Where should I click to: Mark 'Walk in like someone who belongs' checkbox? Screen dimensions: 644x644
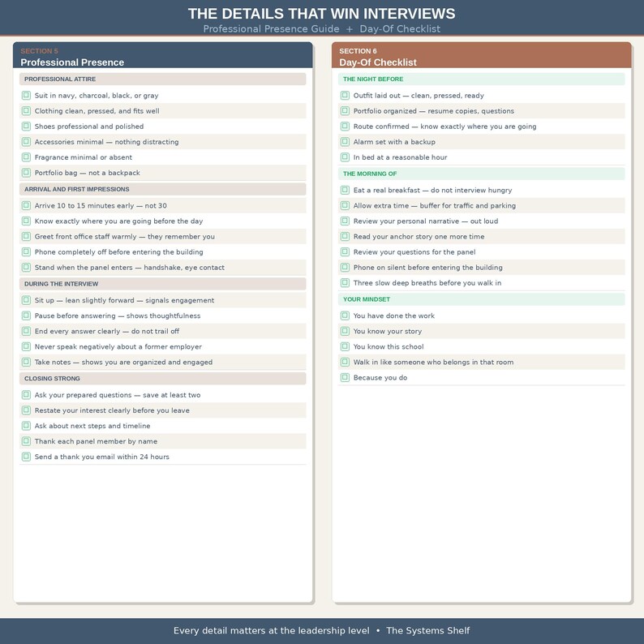tap(345, 362)
